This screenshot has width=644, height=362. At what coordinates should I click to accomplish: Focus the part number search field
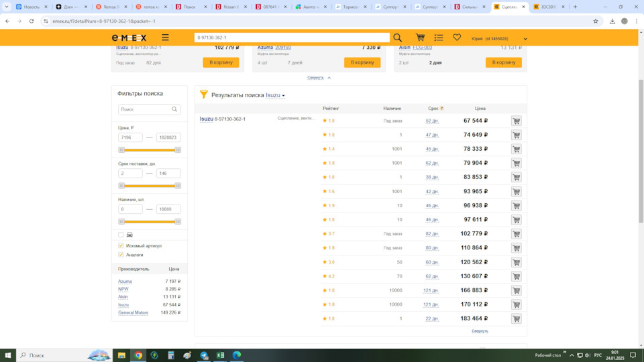[292, 38]
